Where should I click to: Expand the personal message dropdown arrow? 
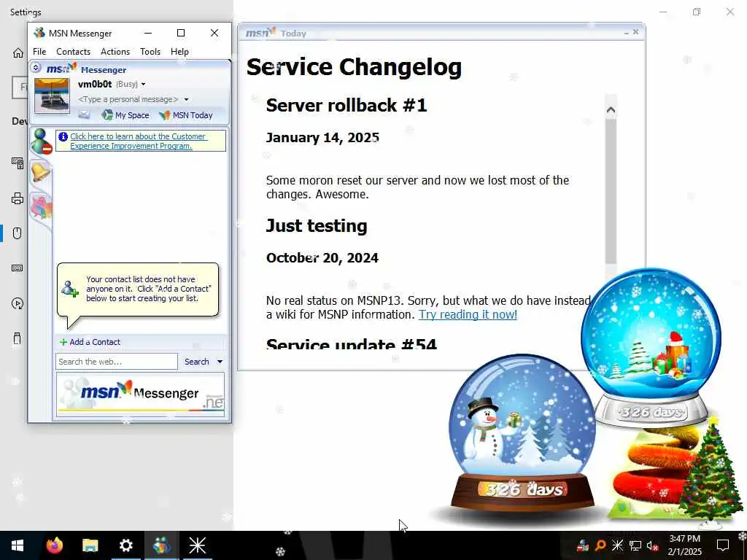coord(186,99)
